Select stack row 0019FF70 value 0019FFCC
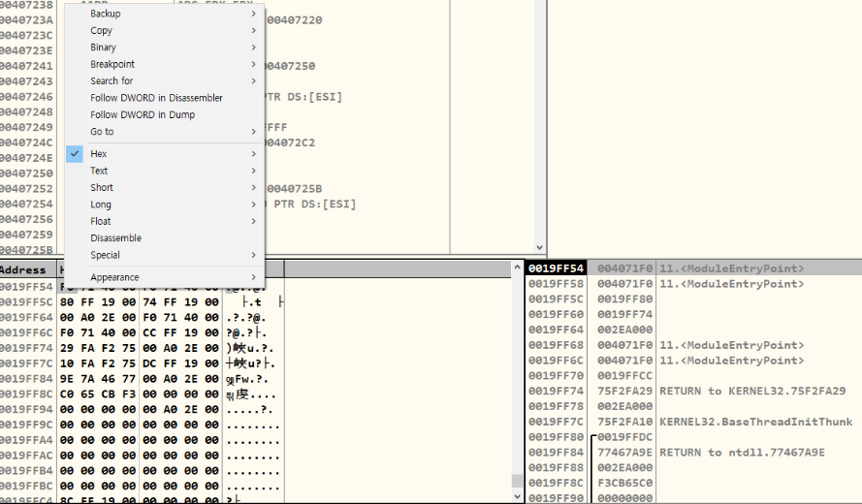The image size is (862, 504). (x=625, y=376)
